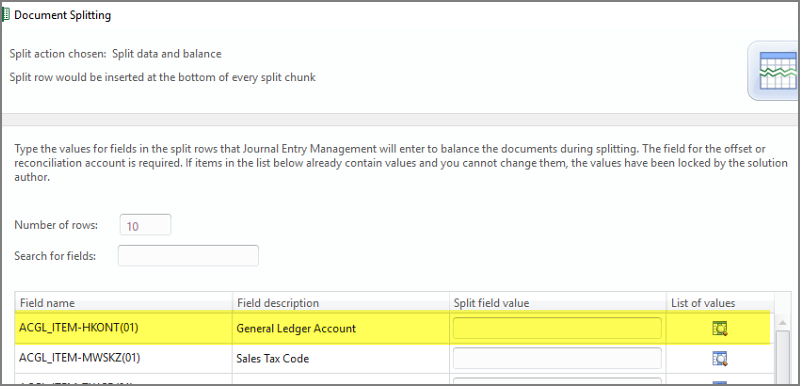Click the List of values column header

(720, 303)
